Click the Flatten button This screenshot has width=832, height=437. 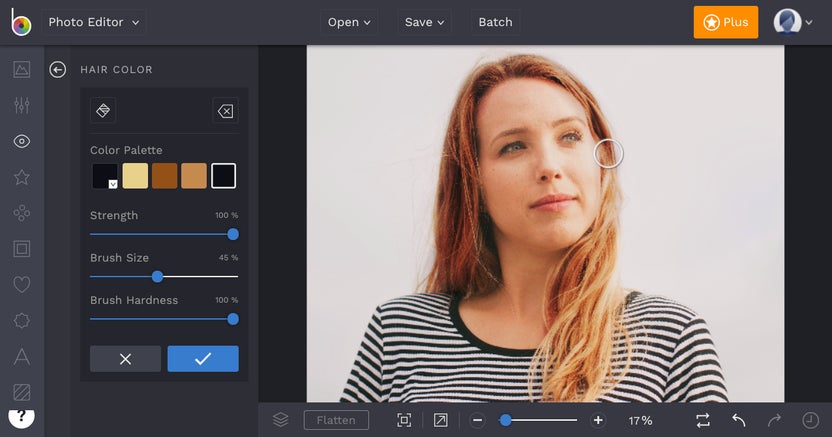click(x=336, y=420)
